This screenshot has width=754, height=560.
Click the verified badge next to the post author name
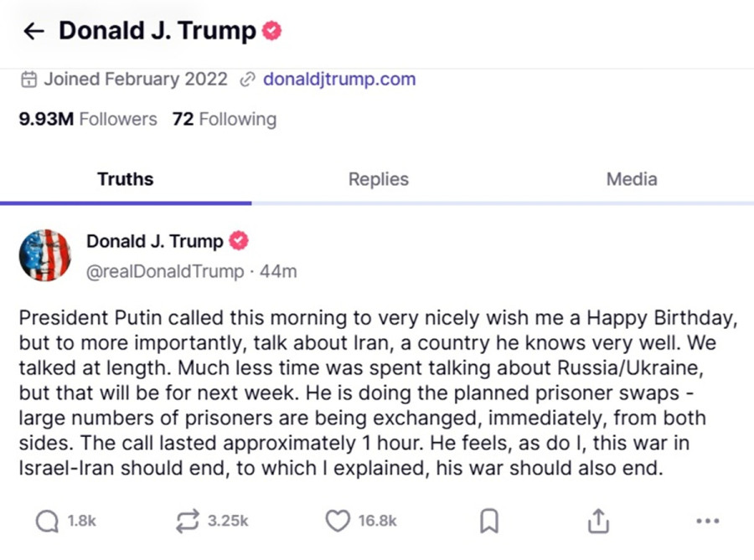click(239, 240)
